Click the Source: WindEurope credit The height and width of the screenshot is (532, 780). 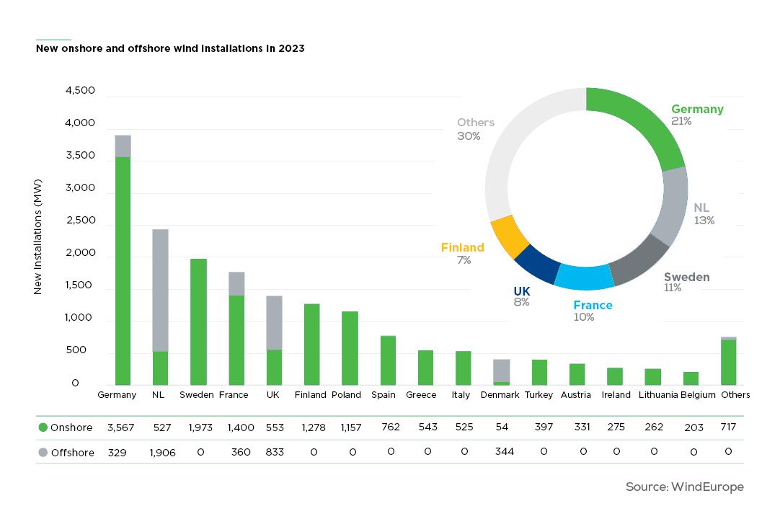coord(685,487)
